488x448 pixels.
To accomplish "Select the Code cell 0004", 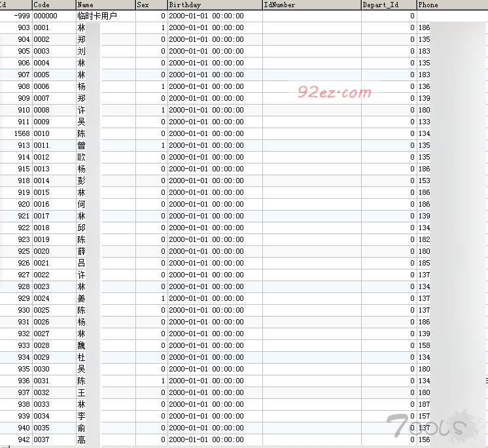I will [x=54, y=63].
